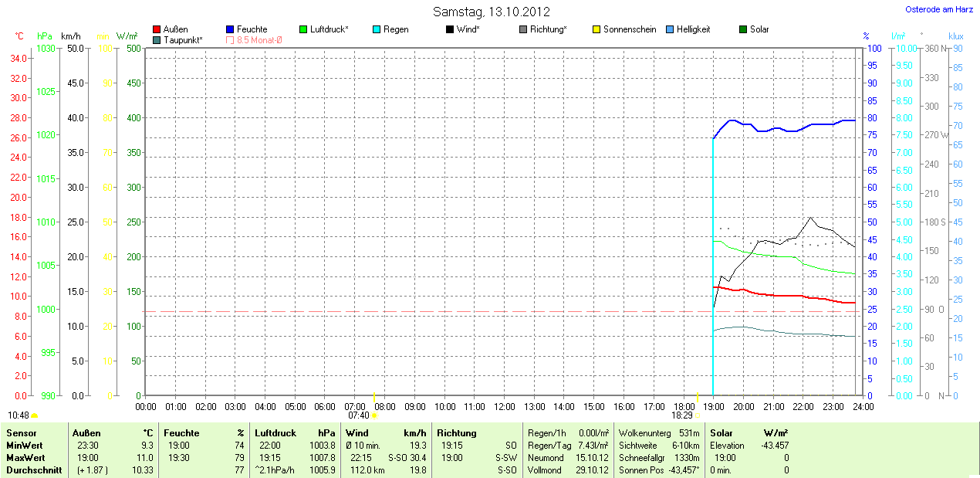Click the gray Richtung legend square
This screenshot has height=478, width=980.
[523, 29]
